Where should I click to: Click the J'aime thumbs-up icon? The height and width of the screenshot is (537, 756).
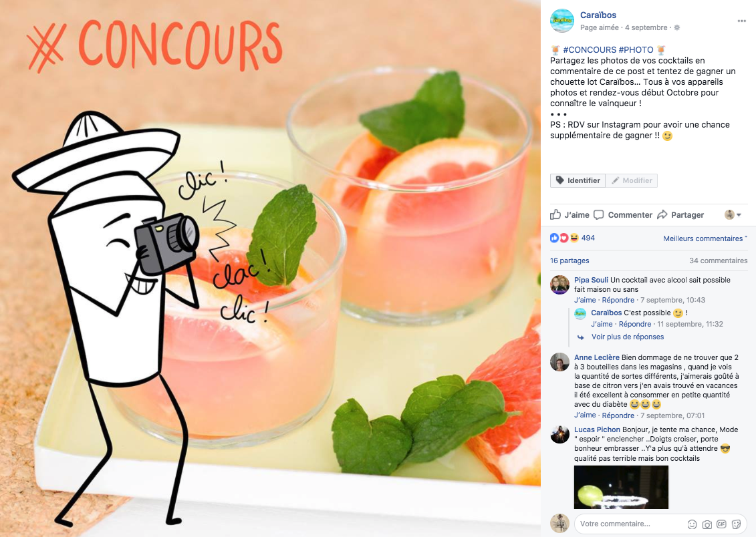555,214
